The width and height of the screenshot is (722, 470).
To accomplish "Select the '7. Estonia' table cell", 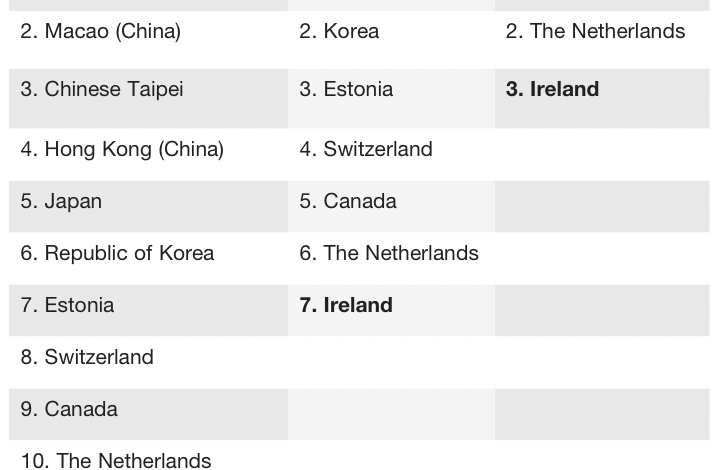I will (x=67, y=306).
